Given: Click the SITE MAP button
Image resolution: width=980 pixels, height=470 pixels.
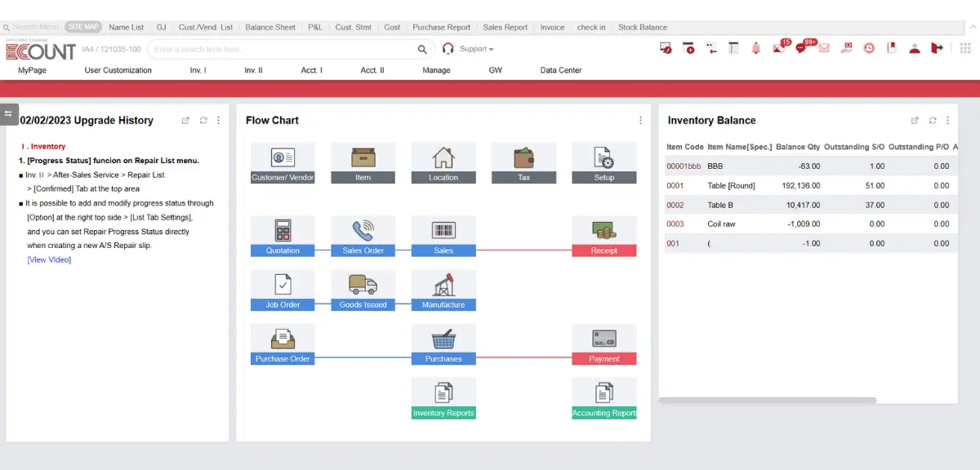Looking at the screenshot, I should [82, 27].
